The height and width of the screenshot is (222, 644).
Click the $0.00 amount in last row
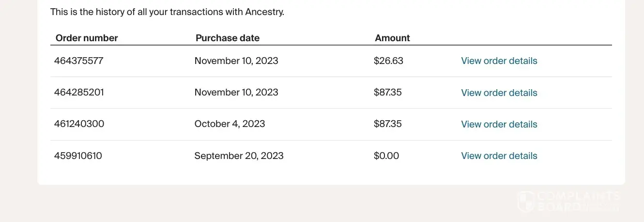(x=386, y=156)
